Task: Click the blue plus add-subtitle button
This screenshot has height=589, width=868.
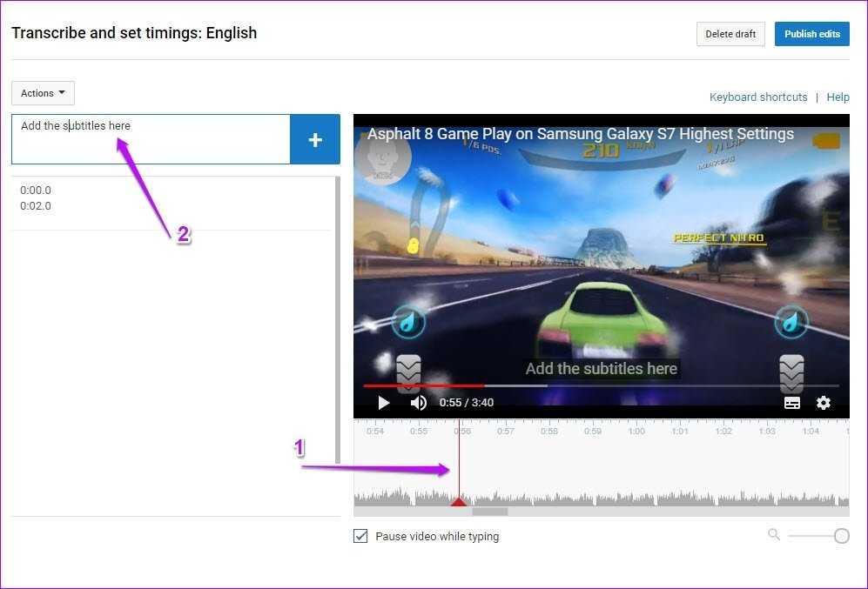Action: click(315, 139)
